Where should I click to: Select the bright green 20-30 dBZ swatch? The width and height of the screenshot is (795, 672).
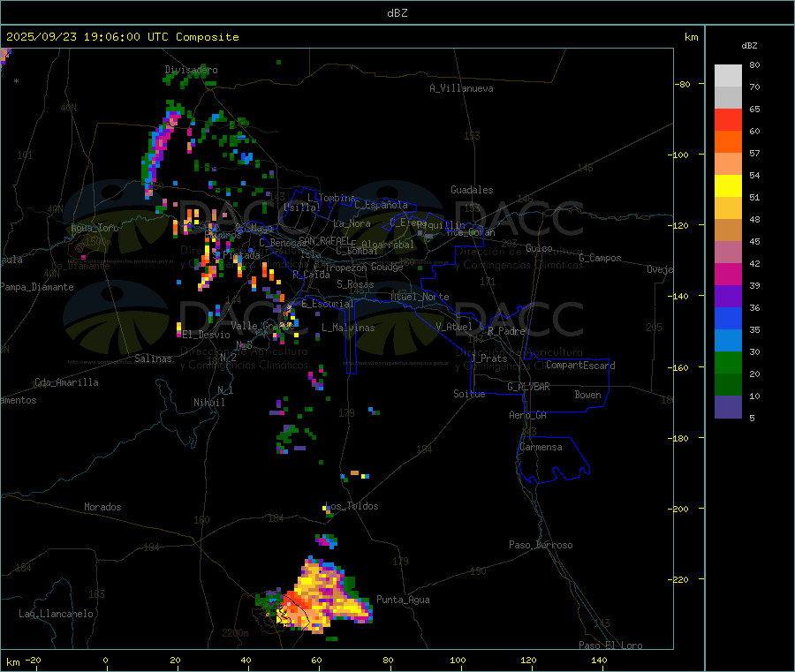[728, 362]
